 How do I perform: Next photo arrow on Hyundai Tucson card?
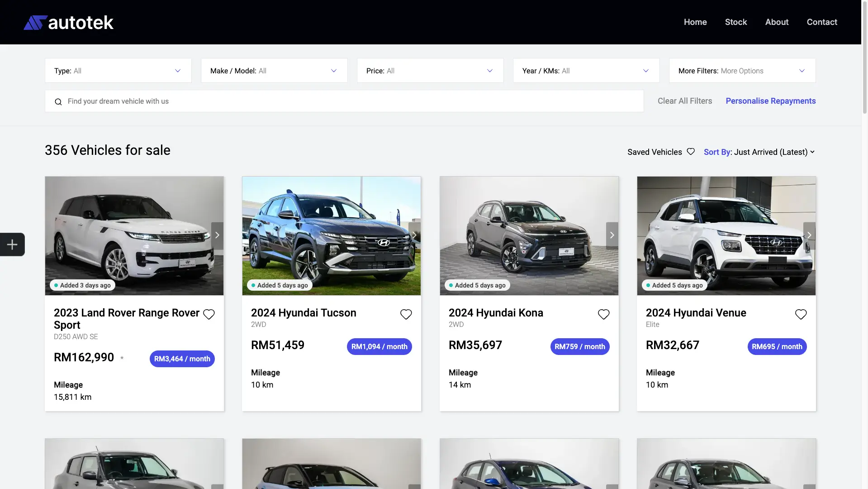[x=414, y=235]
